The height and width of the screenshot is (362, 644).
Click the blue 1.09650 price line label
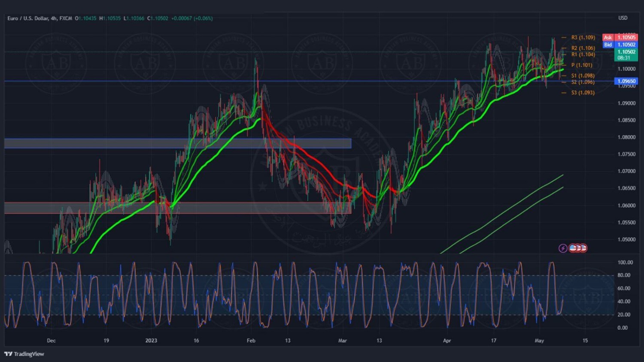point(626,81)
